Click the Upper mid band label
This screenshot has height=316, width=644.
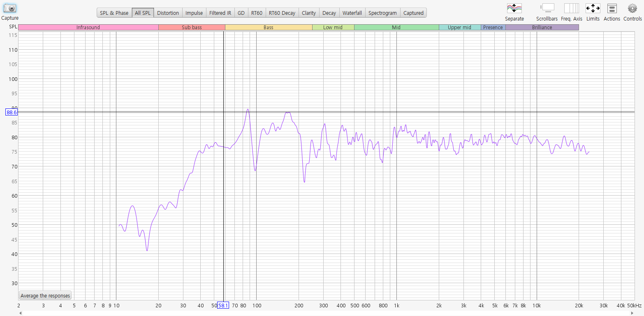tap(460, 28)
